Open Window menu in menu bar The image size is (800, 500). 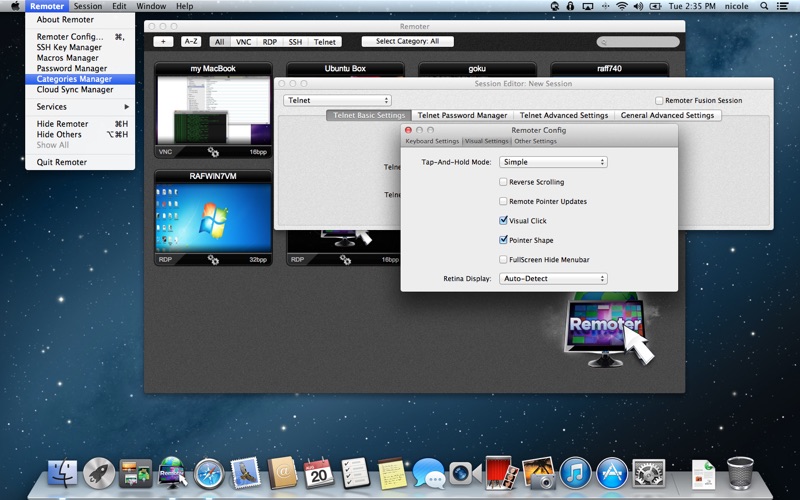click(x=151, y=6)
